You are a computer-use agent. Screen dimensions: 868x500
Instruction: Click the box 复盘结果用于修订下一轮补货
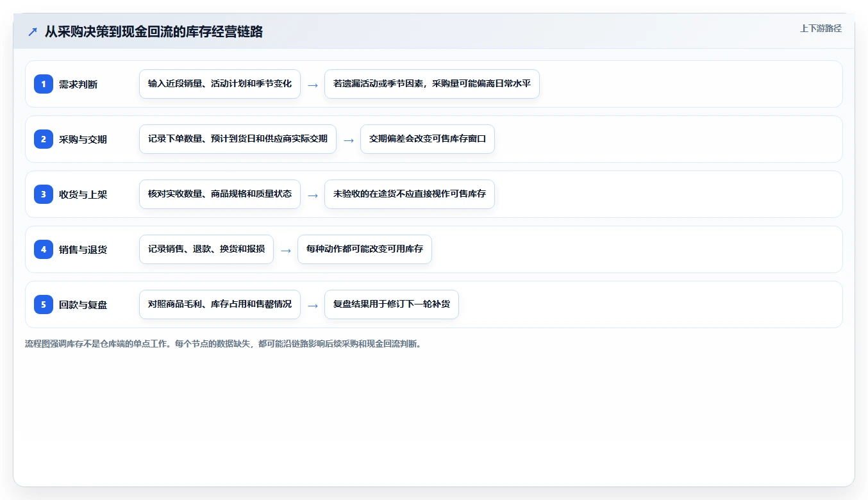[x=392, y=304]
